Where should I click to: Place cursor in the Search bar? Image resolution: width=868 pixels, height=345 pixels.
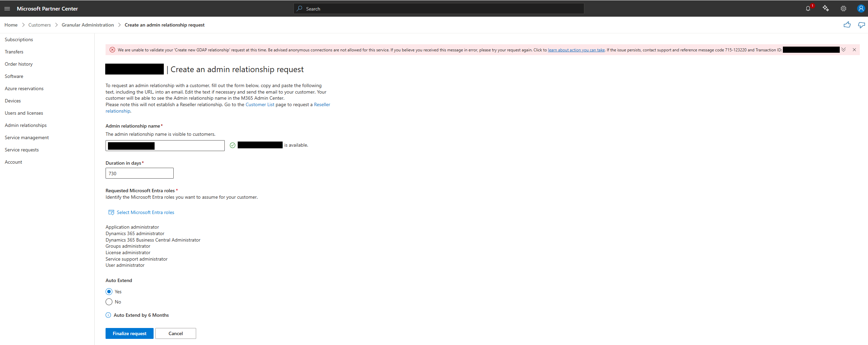[438, 9]
